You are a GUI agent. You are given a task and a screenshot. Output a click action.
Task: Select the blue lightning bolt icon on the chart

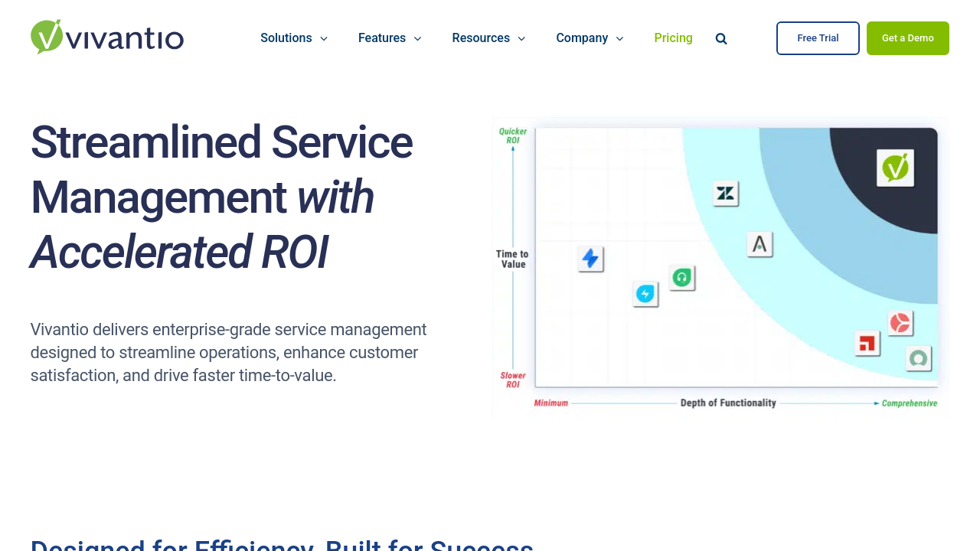(590, 259)
